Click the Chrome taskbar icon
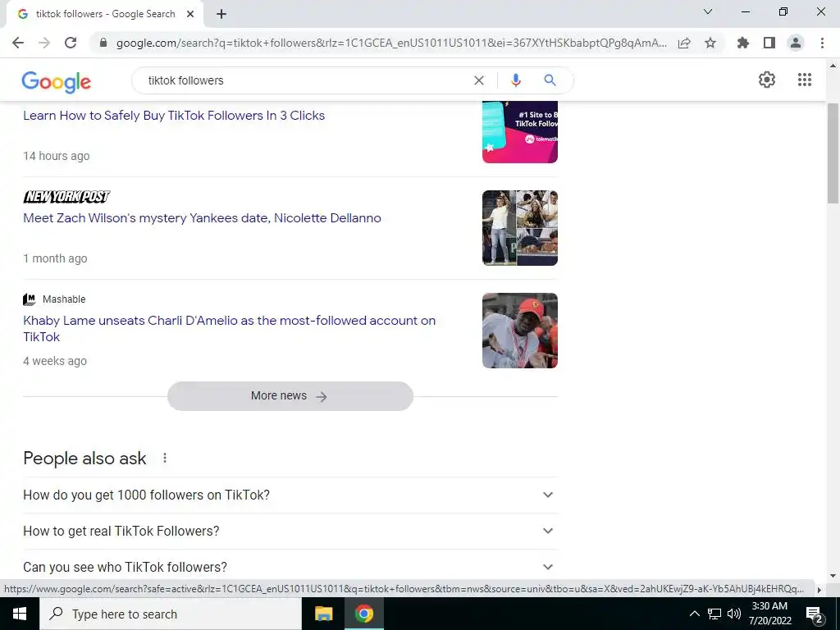 363,614
